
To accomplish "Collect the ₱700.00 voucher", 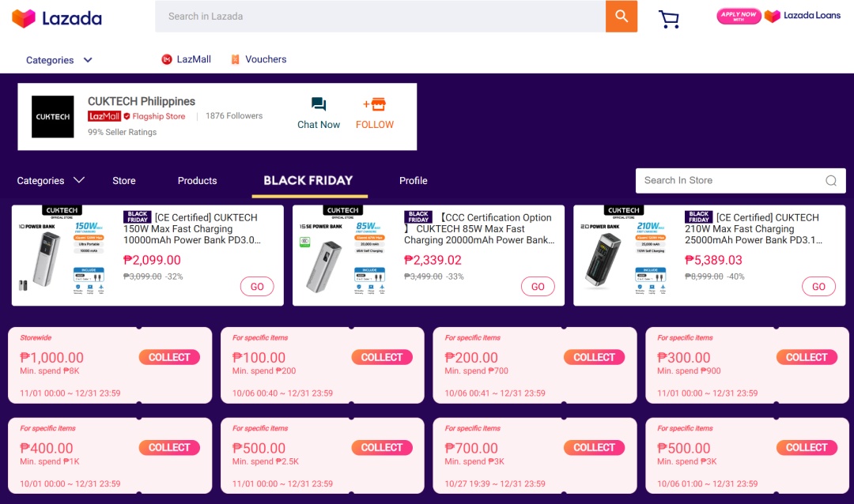I will coord(594,448).
